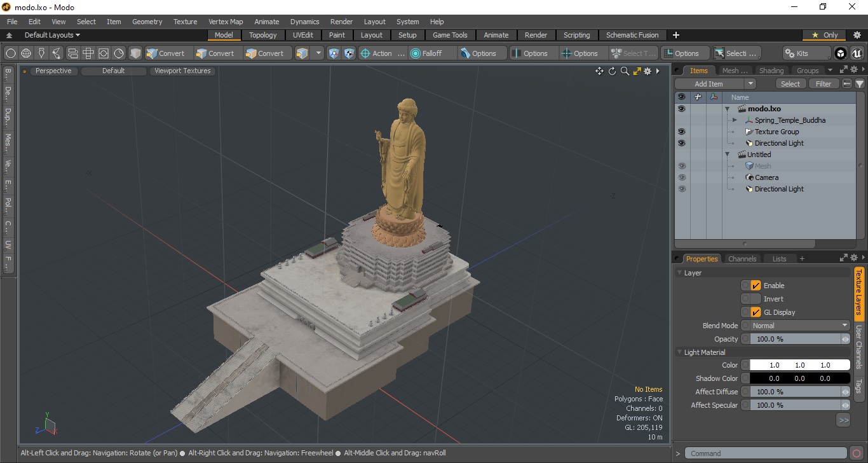
Task: Open the Selection toolbar button
Action: point(736,53)
